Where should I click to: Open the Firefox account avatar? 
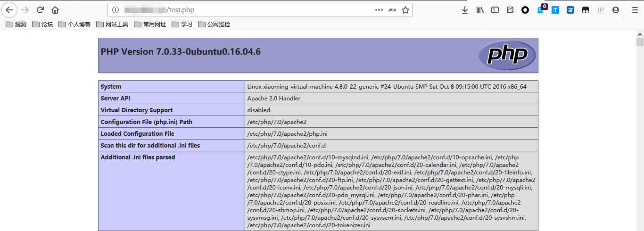click(616, 10)
